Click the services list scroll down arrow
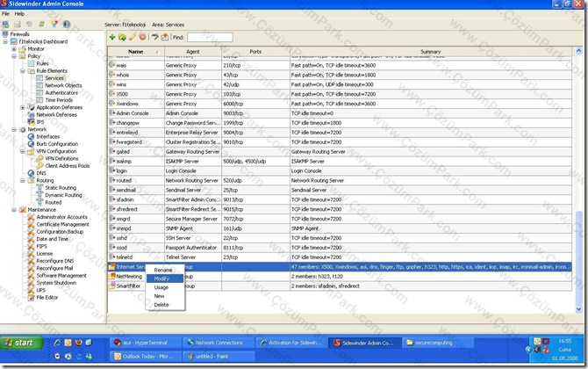588x369 pixels. pos(578,309)
